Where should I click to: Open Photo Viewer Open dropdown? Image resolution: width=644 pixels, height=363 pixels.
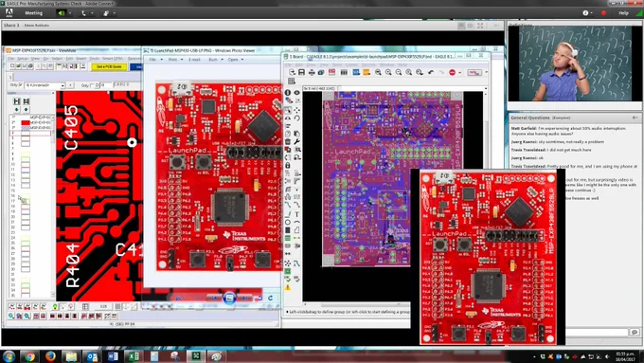[x=235, y=60]
